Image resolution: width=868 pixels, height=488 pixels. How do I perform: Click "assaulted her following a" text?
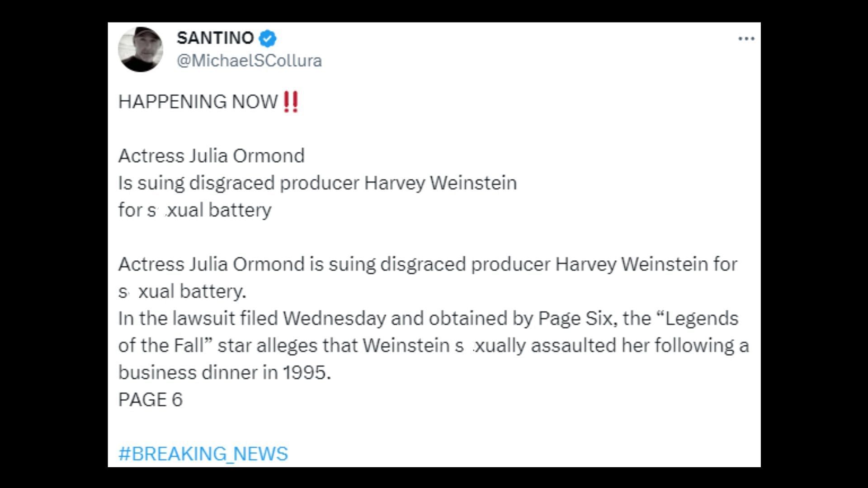click(640, 346)
